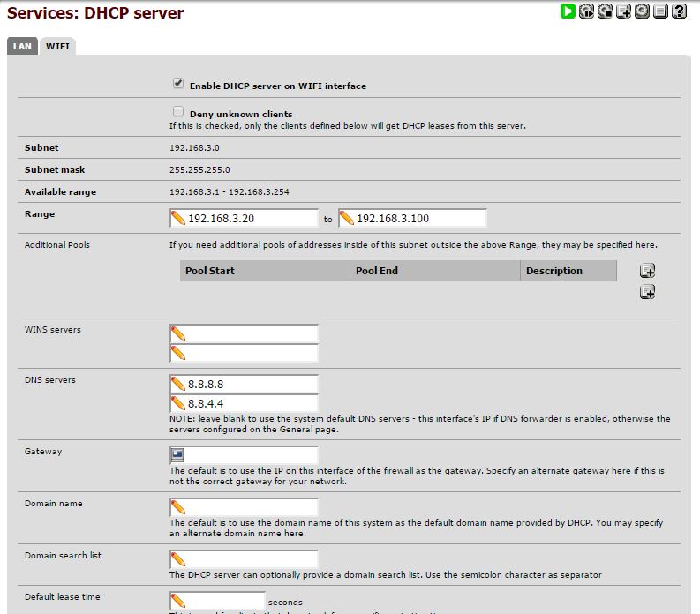700x614 pixels.
Task: Open the plain gear settings icon
Action: (642, 11)
